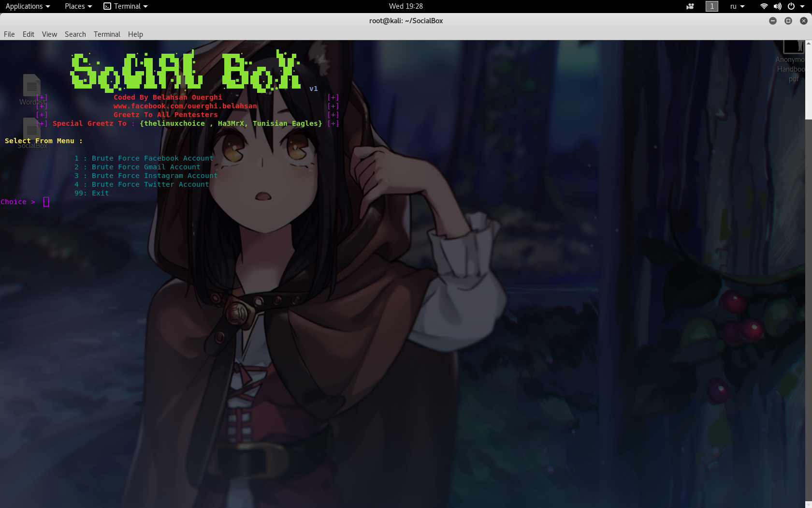Click the workspace 1 indicator
Screen dimensions: 812x508
(x=711, y=6)
